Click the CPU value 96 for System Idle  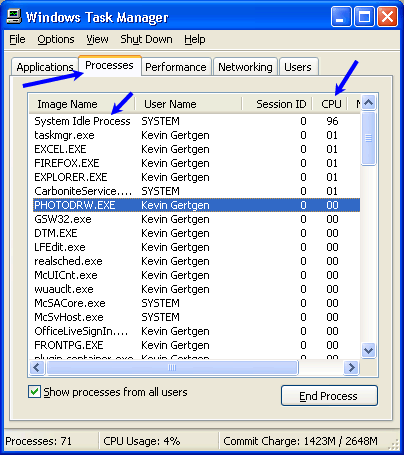[x=332, y=121]
